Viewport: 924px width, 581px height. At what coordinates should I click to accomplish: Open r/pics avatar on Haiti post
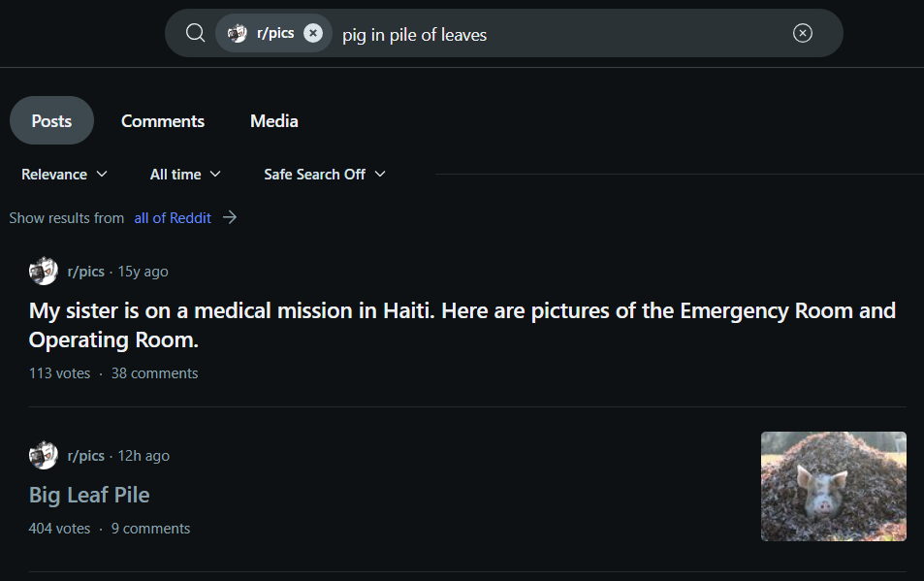point(44,272)
